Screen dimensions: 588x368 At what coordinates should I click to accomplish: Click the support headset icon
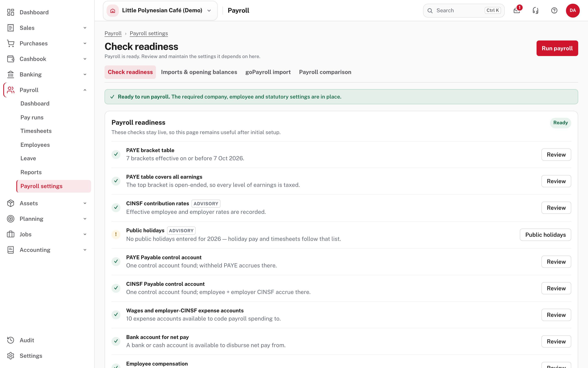coord(536,10)
